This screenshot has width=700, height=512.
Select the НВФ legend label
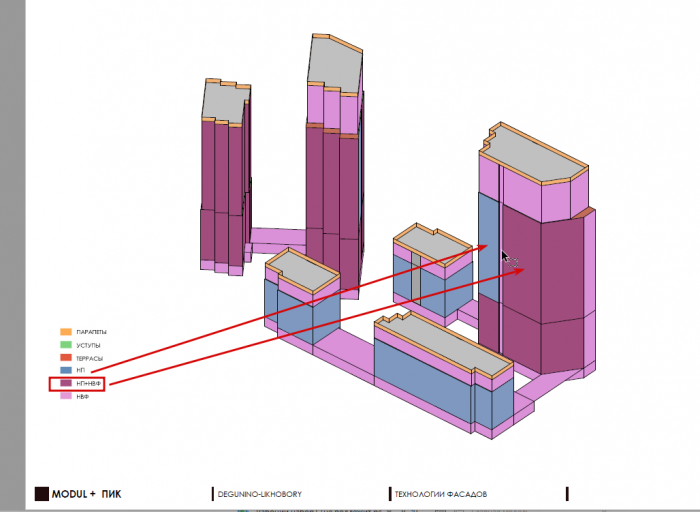pos(83,396)
